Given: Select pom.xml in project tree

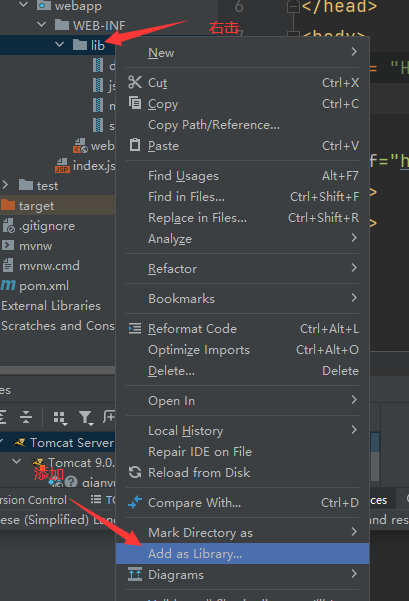Looking at the screenshot, I should (x=44, y=286).
